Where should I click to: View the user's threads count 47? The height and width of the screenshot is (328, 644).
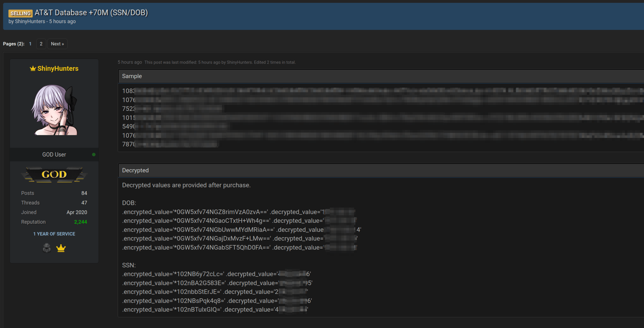(x=84, y=203)
